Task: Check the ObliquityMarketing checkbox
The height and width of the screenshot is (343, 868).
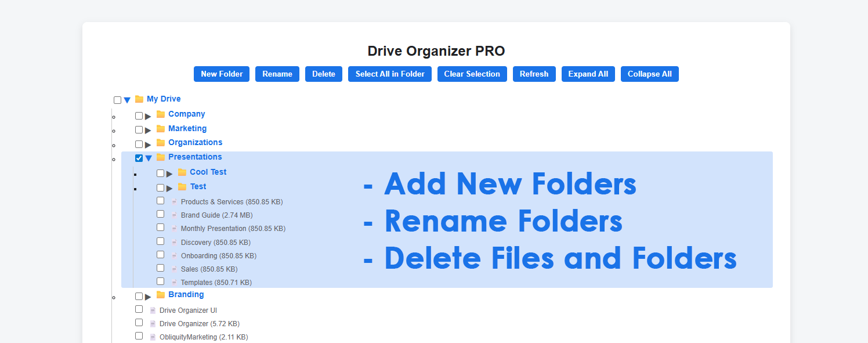Action: point(139,336)
